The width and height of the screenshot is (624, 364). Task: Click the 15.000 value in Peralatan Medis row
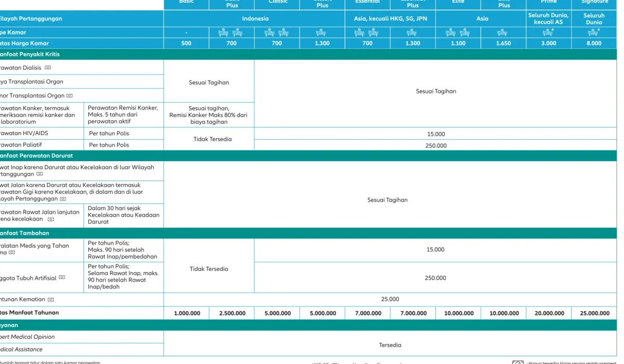click(436, 250)
